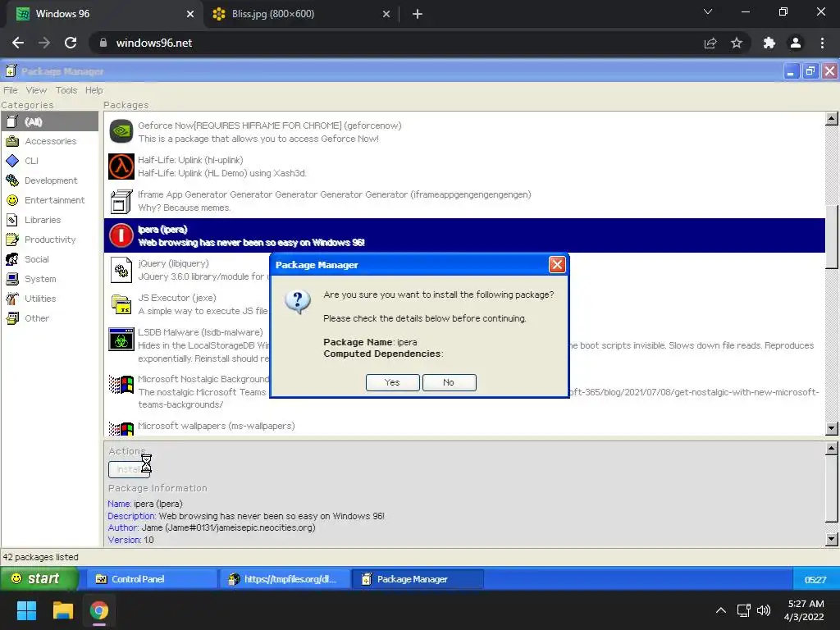Select the Geforce Now package title text

[269, 126]
